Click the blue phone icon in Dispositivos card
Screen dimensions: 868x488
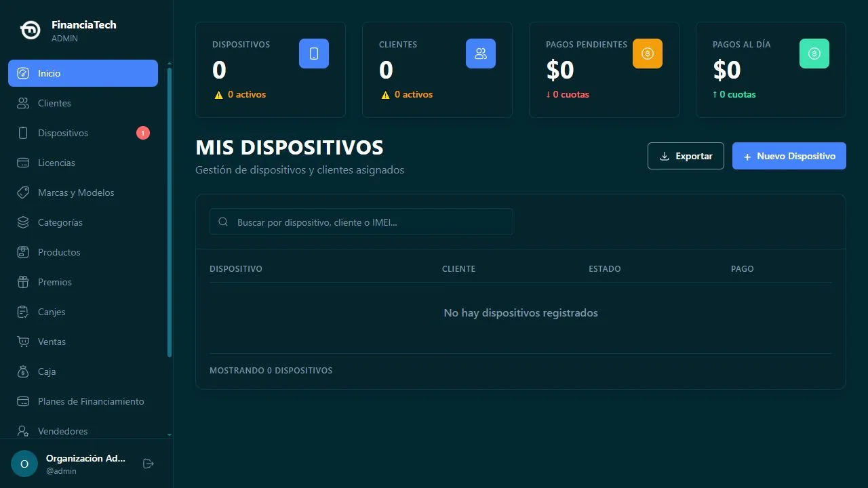tap(314, 54)
